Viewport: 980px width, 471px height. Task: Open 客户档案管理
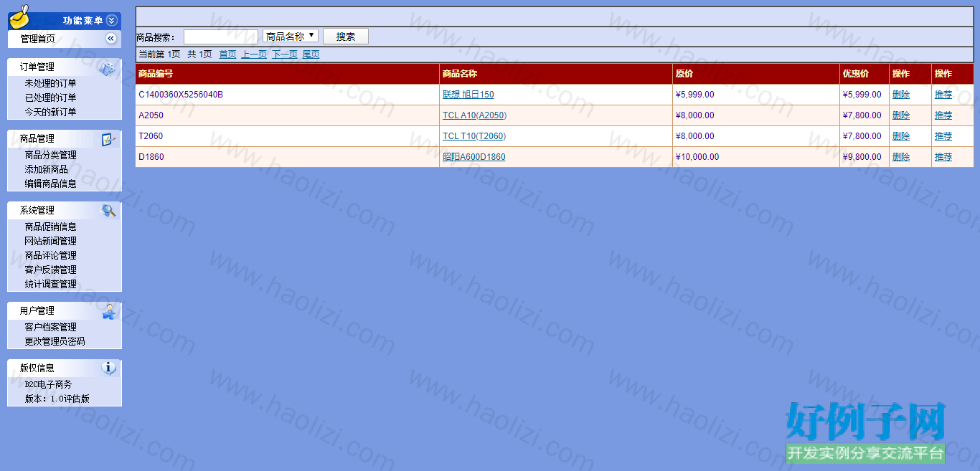pos(50,327)
